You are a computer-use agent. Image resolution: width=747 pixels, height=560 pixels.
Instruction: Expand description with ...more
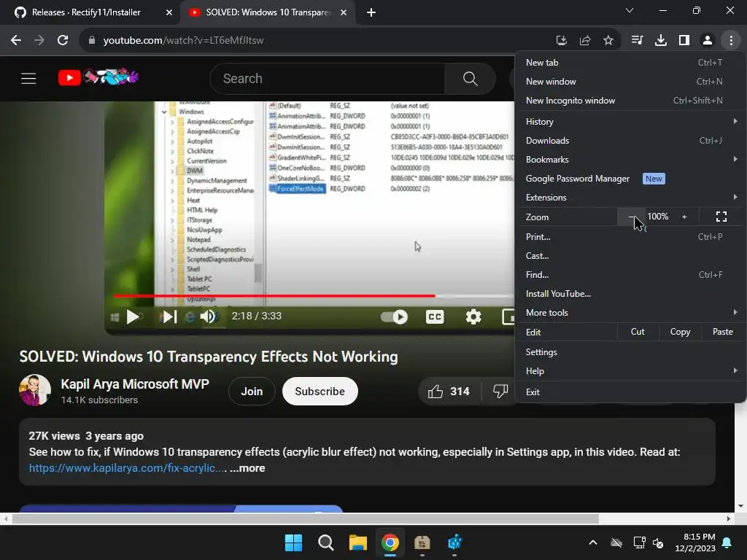click(x=247, y=468)
